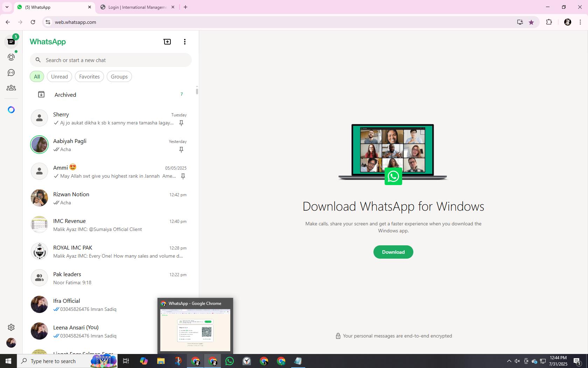Open the notifications center icon
The height and width of the screenshot is (368, 588).
(x=577, y=361)
